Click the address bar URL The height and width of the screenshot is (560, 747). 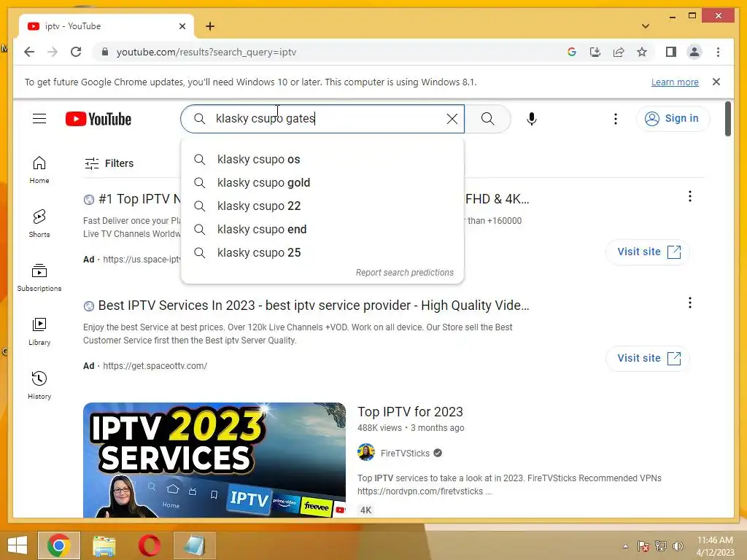tap(206, 52)
